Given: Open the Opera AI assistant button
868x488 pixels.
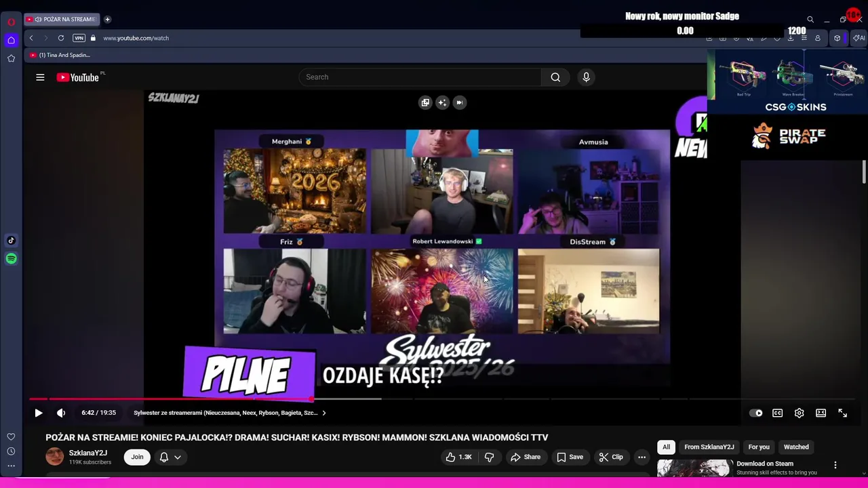Looking at the screenshot, I should pyautogui.click(x=859, y=38).
